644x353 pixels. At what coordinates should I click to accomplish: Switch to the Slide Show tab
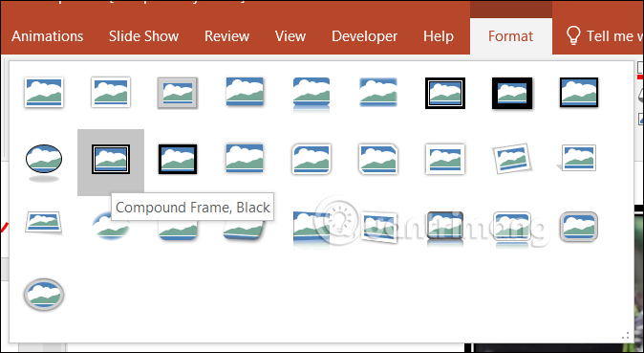[143, 36]
